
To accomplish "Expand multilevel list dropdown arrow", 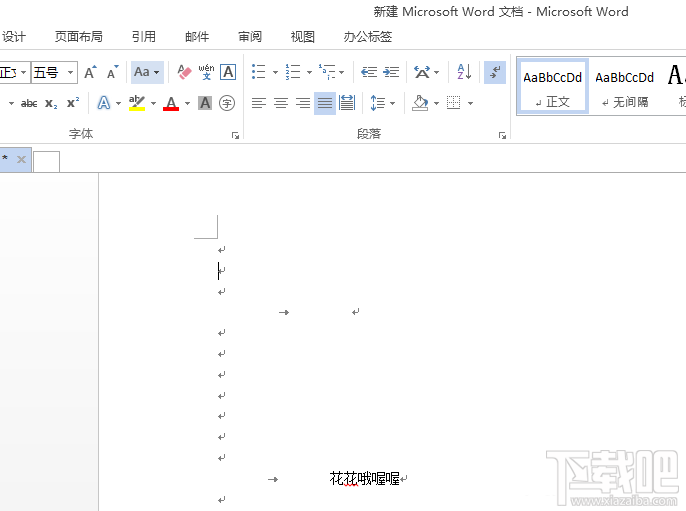I will coord(342,73).
